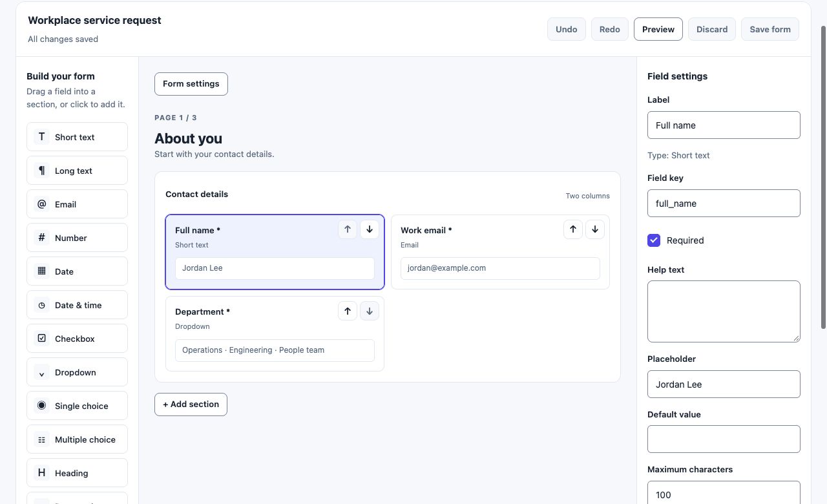Move Department field up
This screenshot has width=827, height=504.
point(348,311)
